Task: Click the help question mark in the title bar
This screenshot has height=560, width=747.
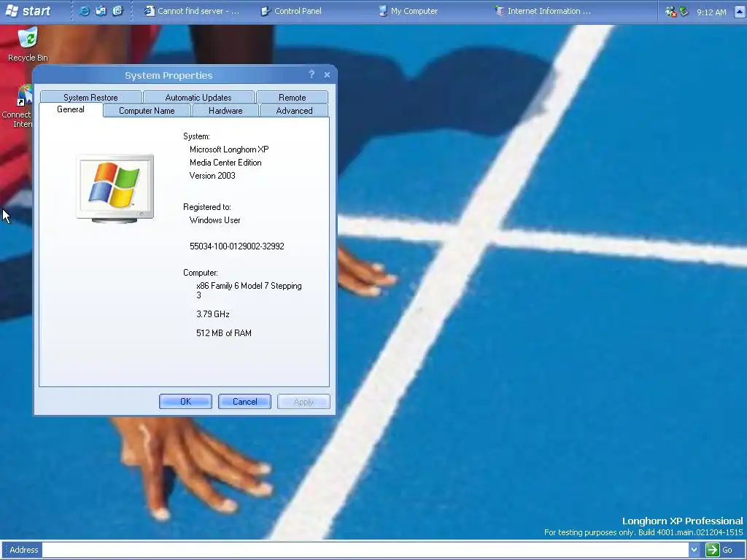Action: point(311,74)
